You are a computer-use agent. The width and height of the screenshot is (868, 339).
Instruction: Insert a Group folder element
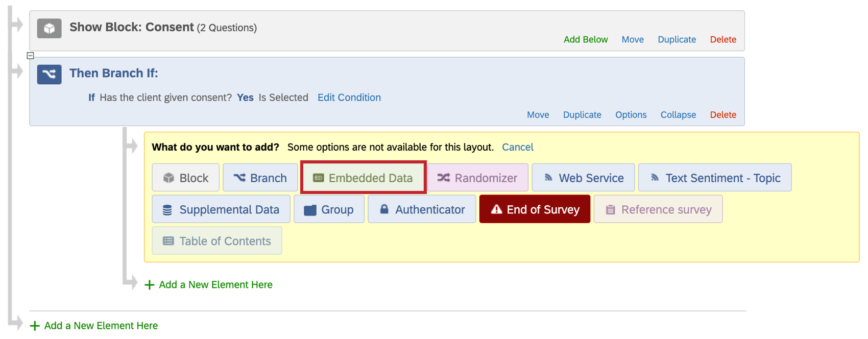(329, 209)
